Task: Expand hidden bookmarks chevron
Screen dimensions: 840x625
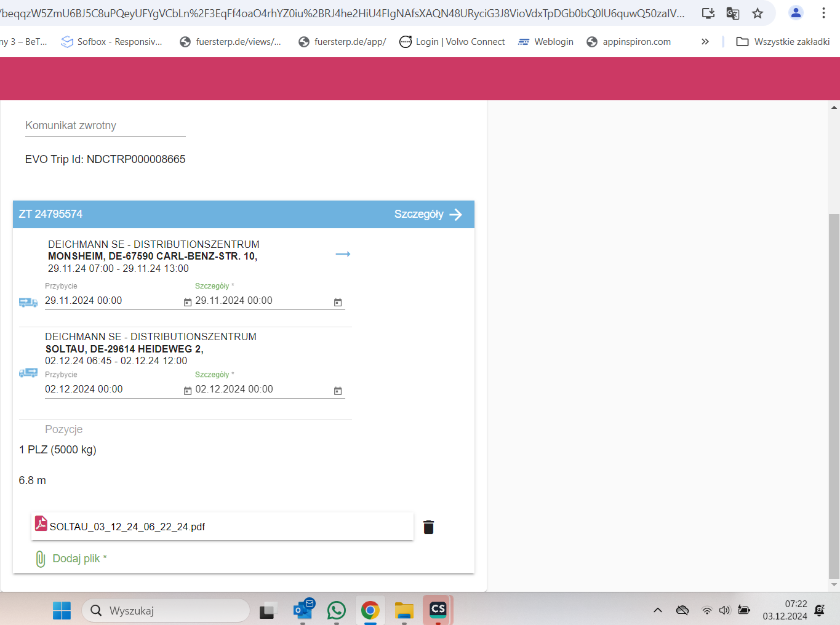Action: (705, 42)
